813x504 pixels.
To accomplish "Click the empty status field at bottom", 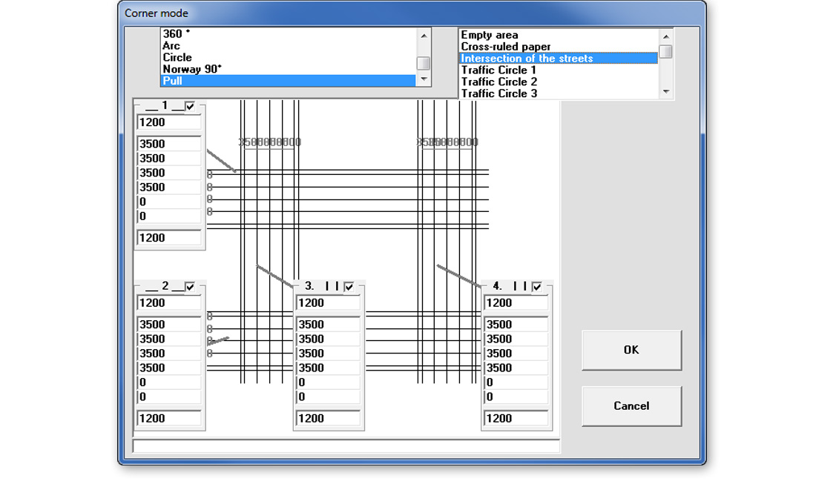I will click(346, 446).
